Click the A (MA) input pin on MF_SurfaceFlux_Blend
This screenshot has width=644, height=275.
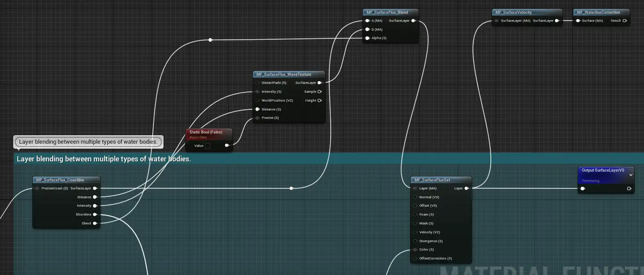(367, 21)
